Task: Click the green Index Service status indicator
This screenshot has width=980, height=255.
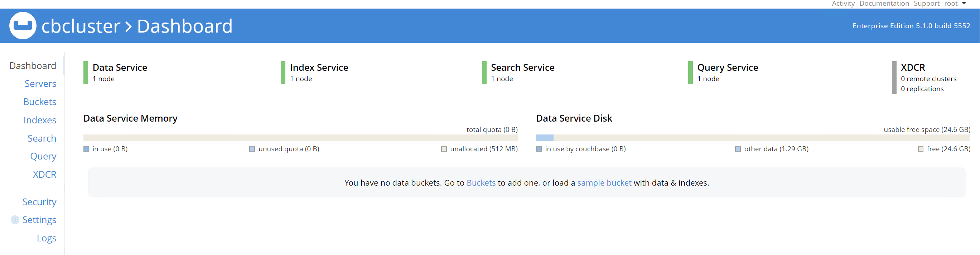Action: pyautogui.click(x=283, y=72)
